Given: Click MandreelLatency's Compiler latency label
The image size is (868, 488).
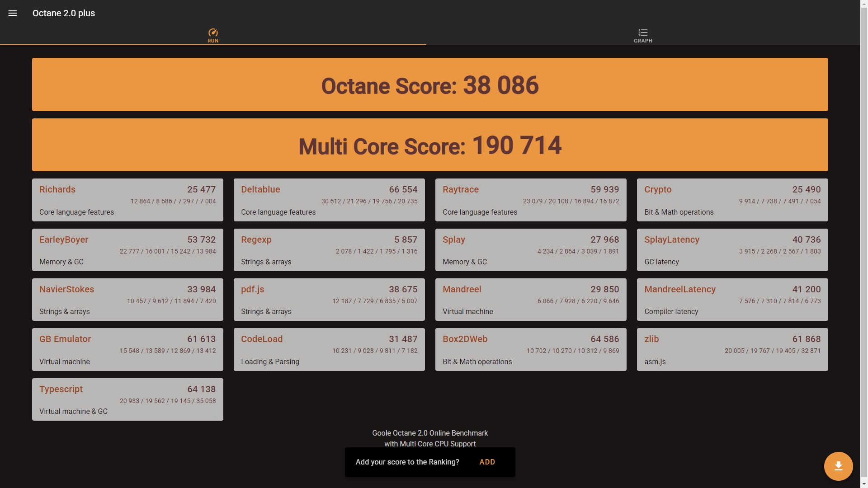Looking at the screenshot, I should 671,311.
